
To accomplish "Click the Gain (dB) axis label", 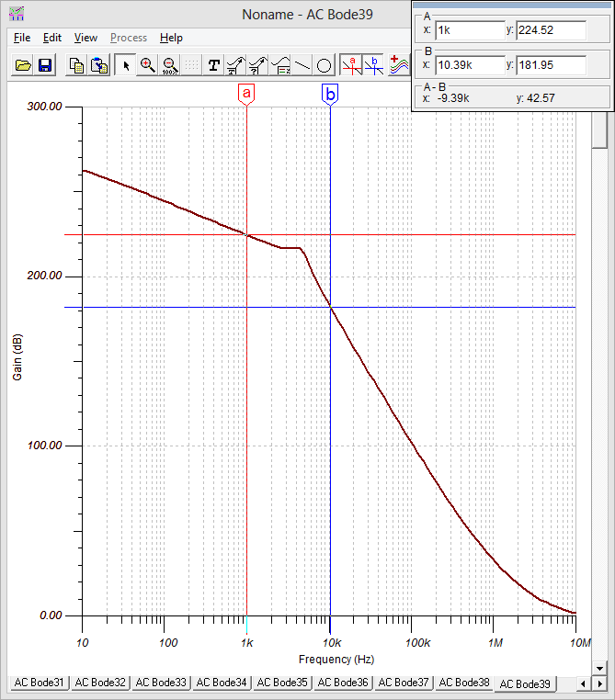I will tap(17, 357).
